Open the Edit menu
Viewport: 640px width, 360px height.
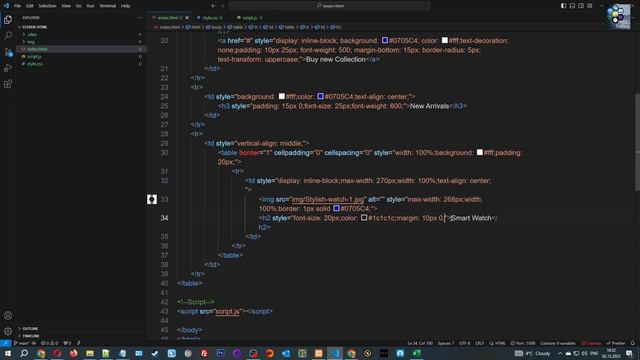[30, 6]
